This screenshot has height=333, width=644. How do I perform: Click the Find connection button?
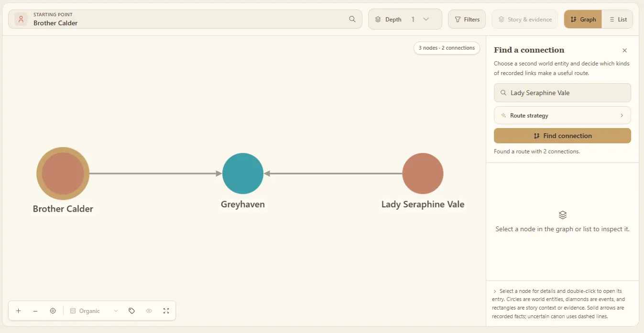562,136
